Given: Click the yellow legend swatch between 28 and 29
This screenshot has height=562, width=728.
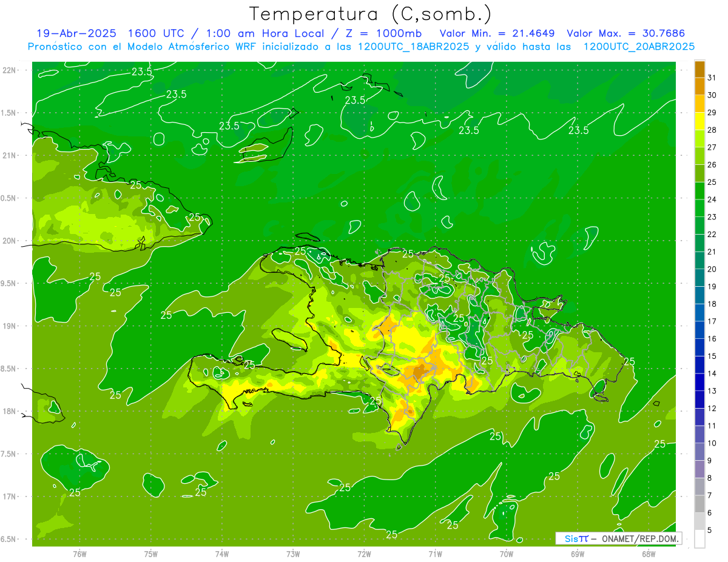Looking at the screenshot, I should [700, 121].
